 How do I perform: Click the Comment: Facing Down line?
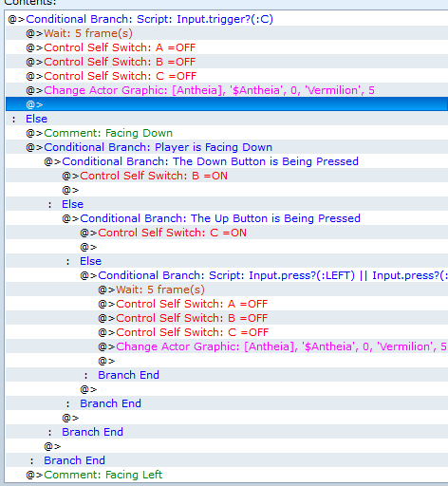coord(227,133)
